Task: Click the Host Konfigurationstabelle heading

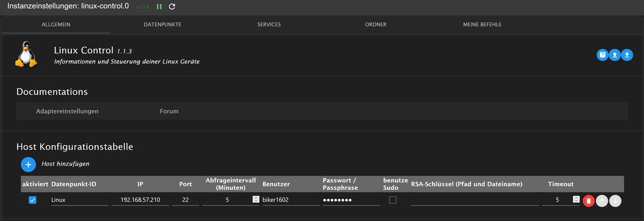Action: point(75,146)
